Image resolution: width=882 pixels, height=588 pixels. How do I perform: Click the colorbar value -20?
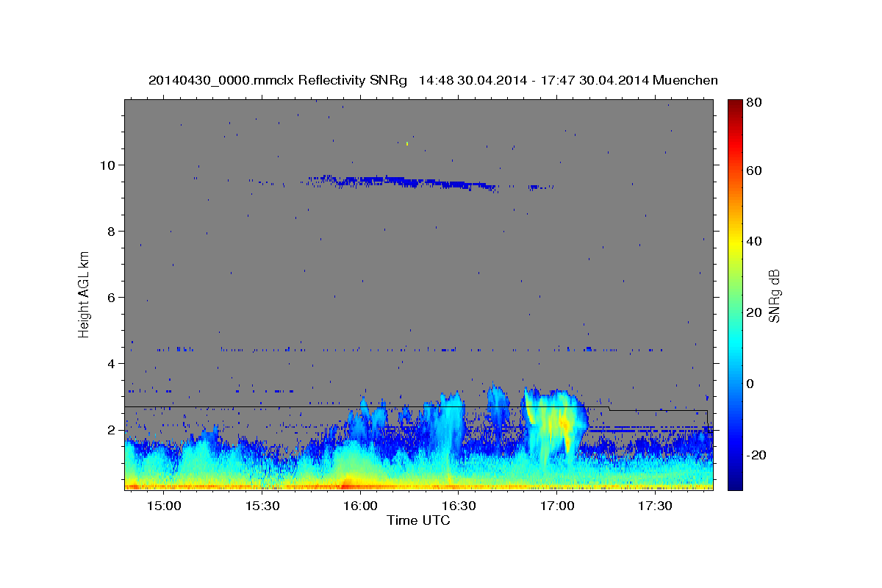click(x=755, y=455)
